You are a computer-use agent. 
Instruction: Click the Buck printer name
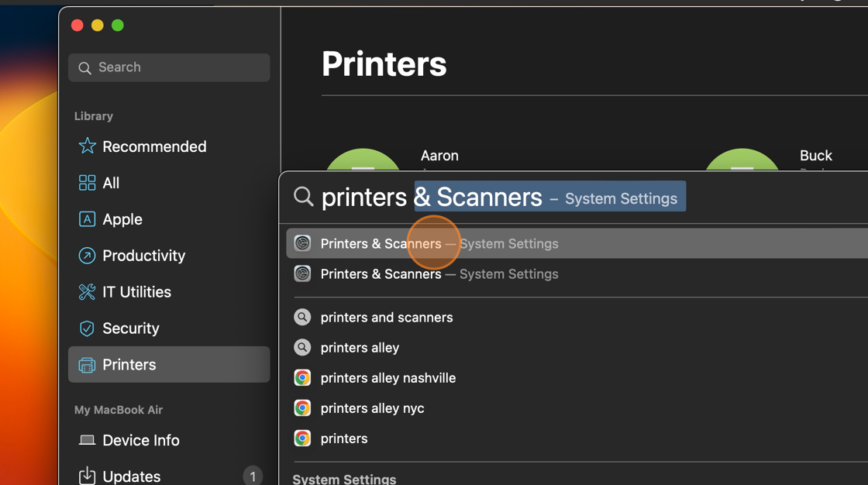(815, 156)
